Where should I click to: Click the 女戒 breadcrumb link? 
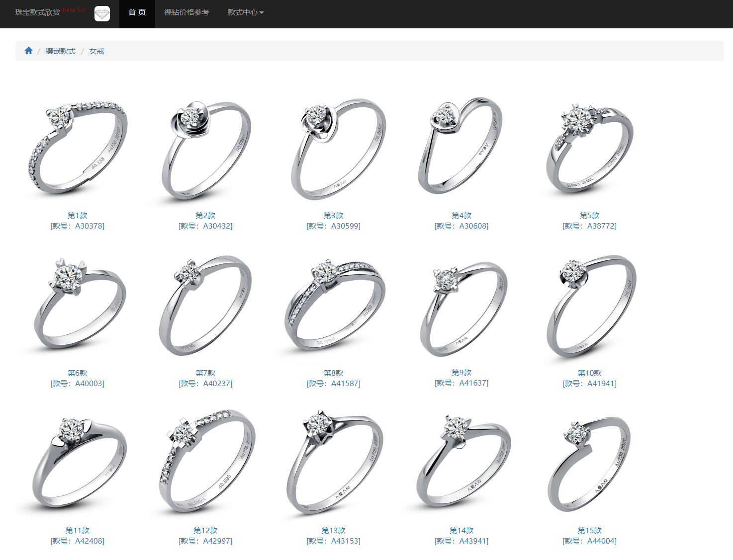[x=96, y=51]
